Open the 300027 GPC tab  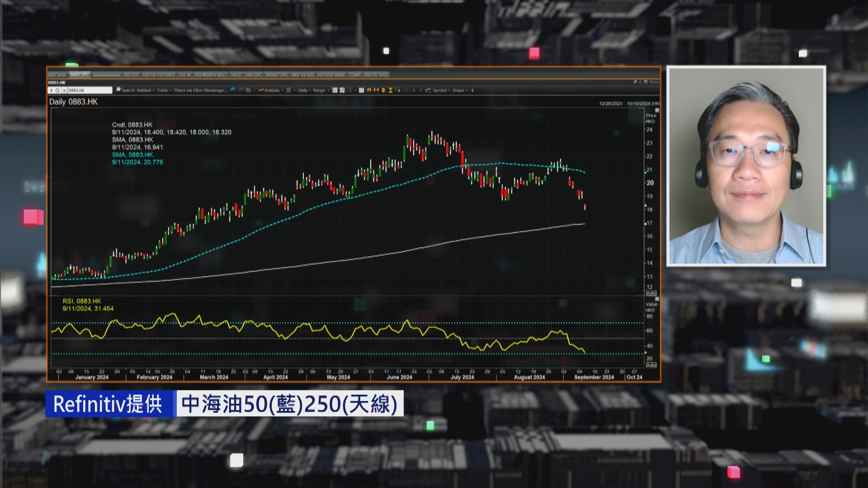pos(276,75)
